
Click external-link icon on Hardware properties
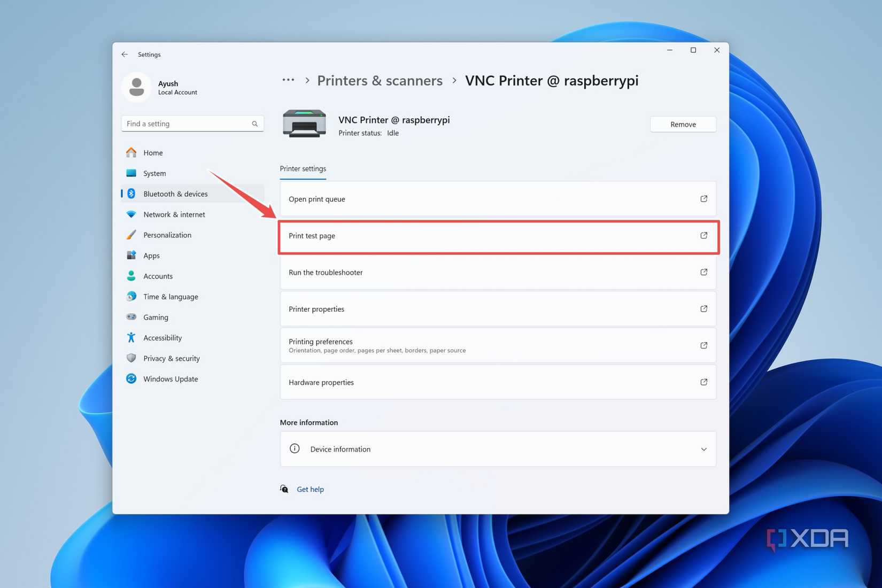(x=704, y=382)
